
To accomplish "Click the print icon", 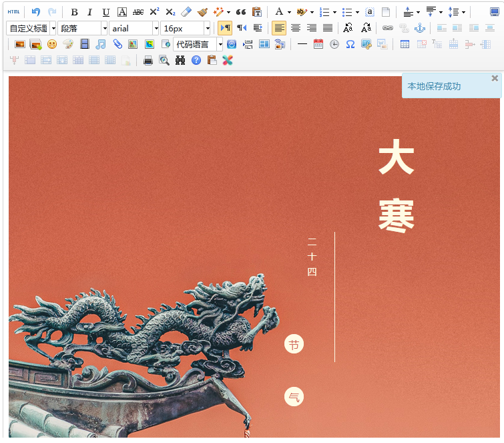I will pyautogui.click(x=148, y=60).
